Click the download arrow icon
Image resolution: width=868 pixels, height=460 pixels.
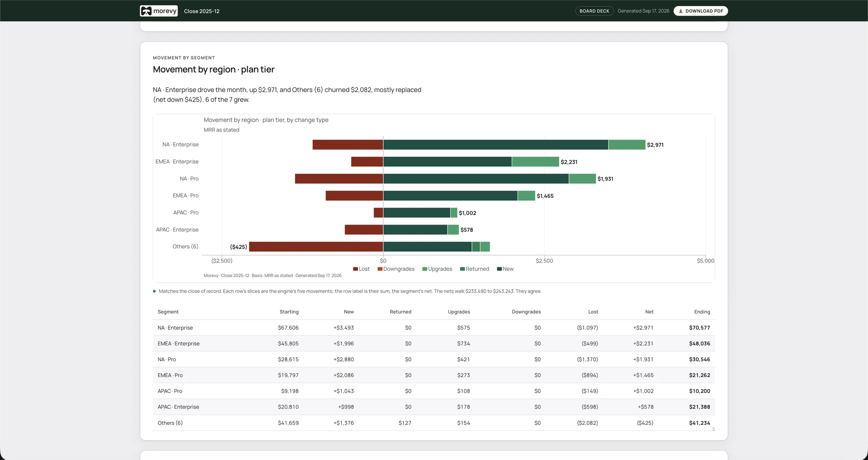click(x=681, y=11)
